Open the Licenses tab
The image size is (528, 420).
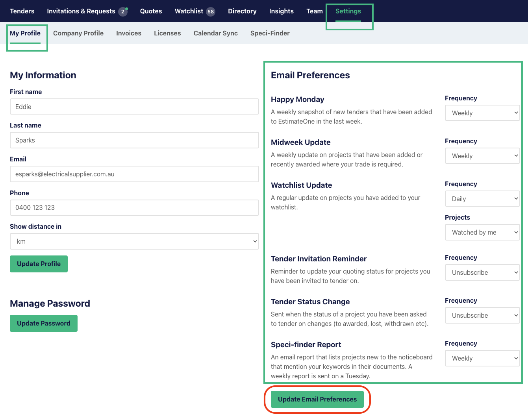tap(167, 33)
